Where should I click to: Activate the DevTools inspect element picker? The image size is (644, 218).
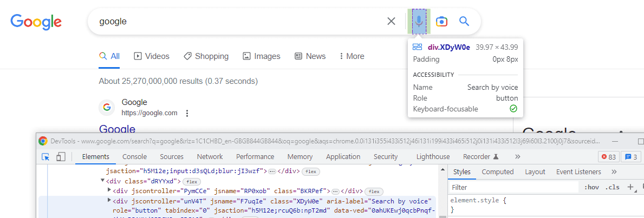point(45,157)
